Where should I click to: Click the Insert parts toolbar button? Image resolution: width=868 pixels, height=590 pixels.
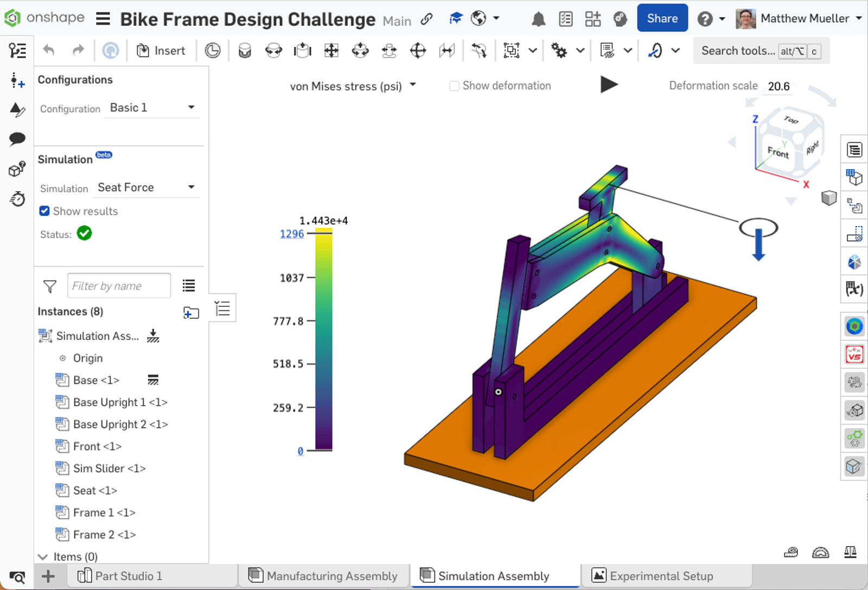point(161,51)
